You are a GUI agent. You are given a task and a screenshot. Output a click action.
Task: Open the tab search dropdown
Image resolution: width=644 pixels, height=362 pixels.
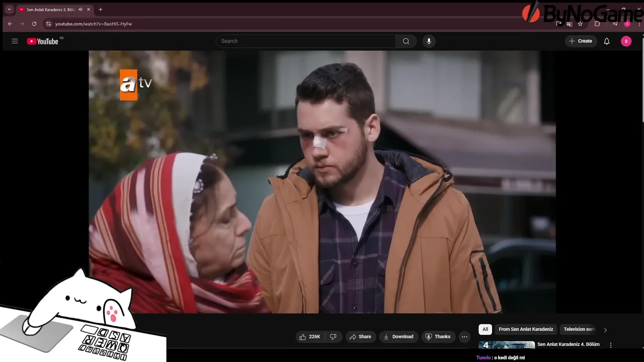tap(9, 10)
